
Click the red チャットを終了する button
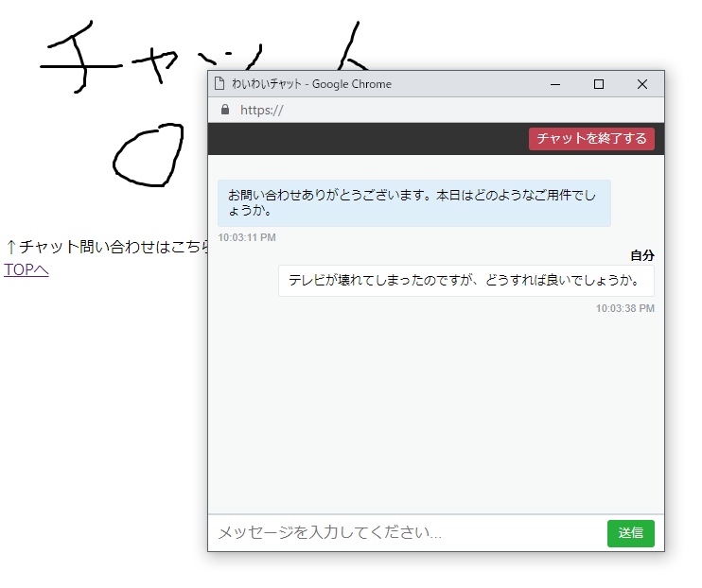[x=591, y=139]
